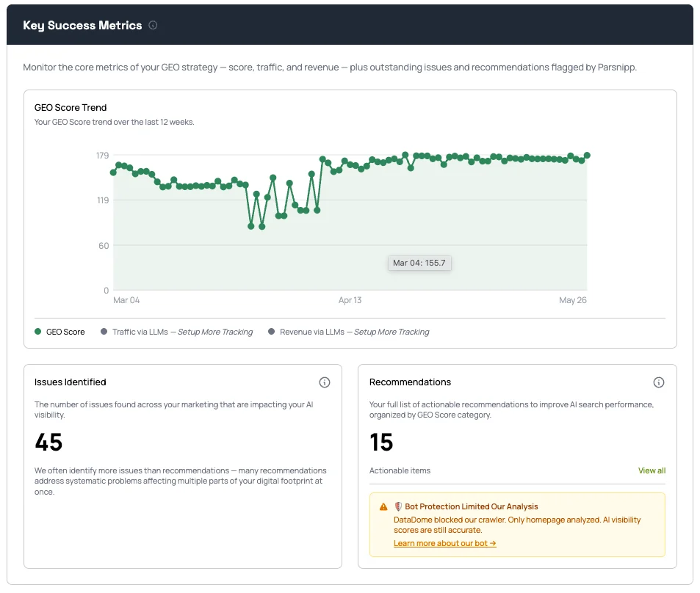The height and width of the screenshot is (593, 700).
Task: Click the gray Traffic via LLMs legend dot
Action: point(104,332)
